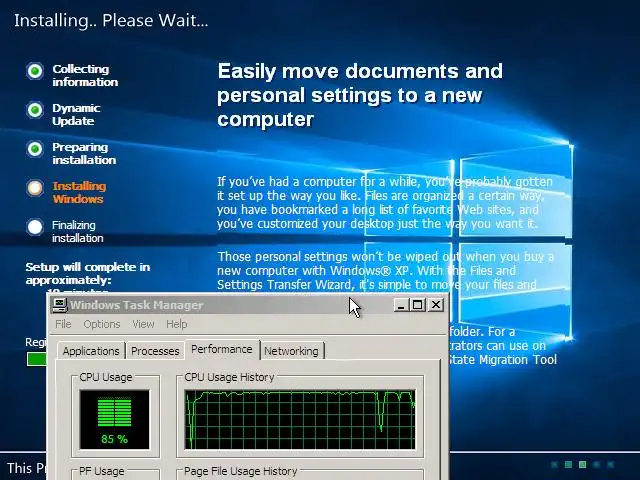Click the Preparing installation step indicator

pos(35,149)
